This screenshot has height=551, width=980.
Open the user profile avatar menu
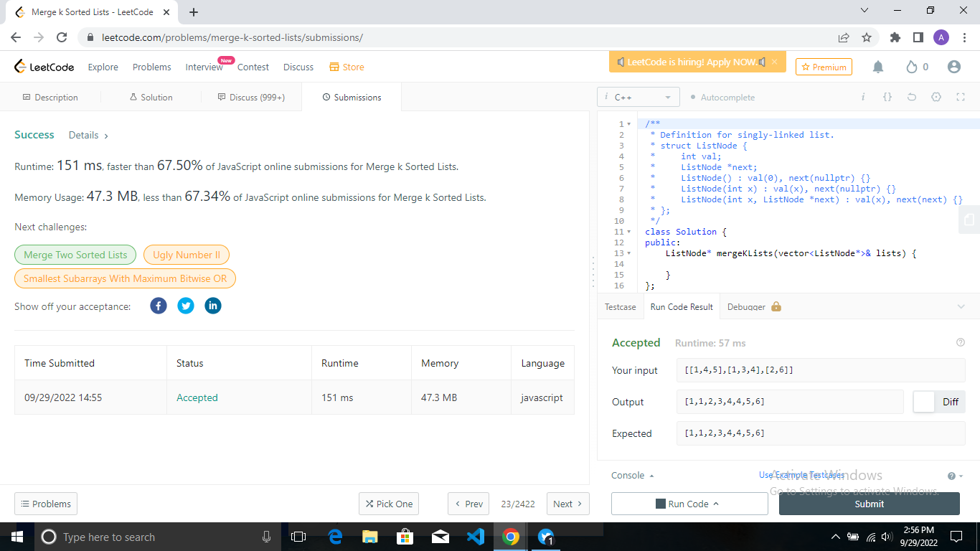pos(953,67)
